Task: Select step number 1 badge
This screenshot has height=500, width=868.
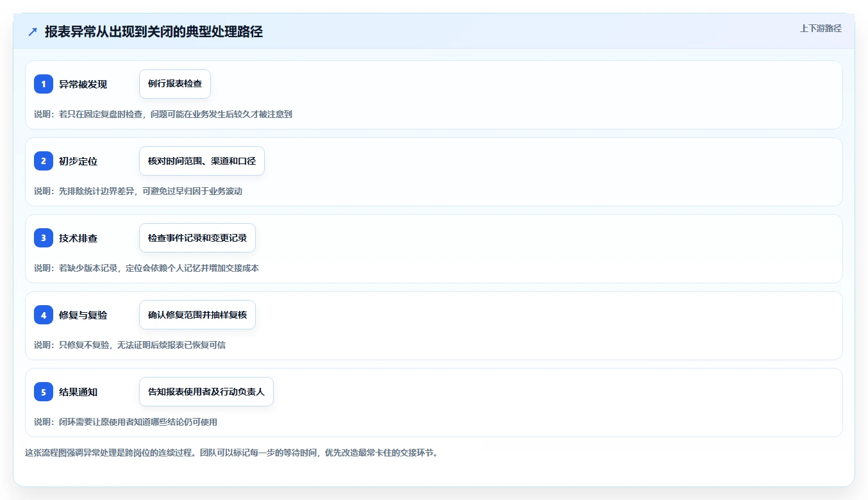Action: 44,84
